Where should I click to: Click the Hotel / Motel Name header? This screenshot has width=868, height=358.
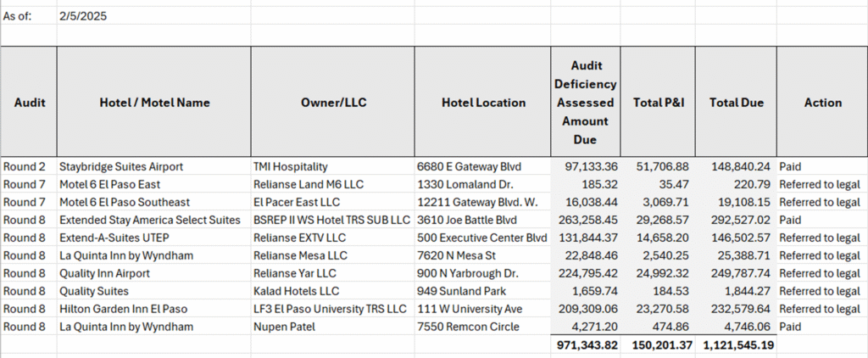pos(154,102)
